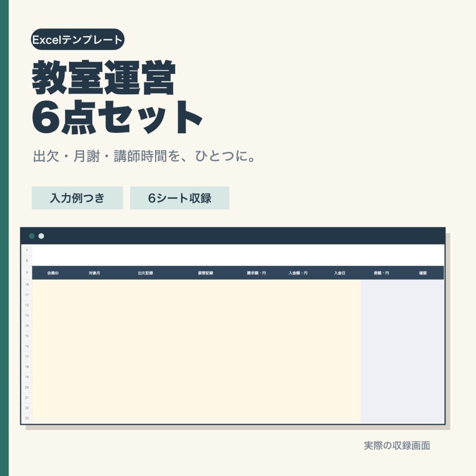Click the light dot in window title bar
This screenshot has height=476, width=476.
tap(41, 236)
